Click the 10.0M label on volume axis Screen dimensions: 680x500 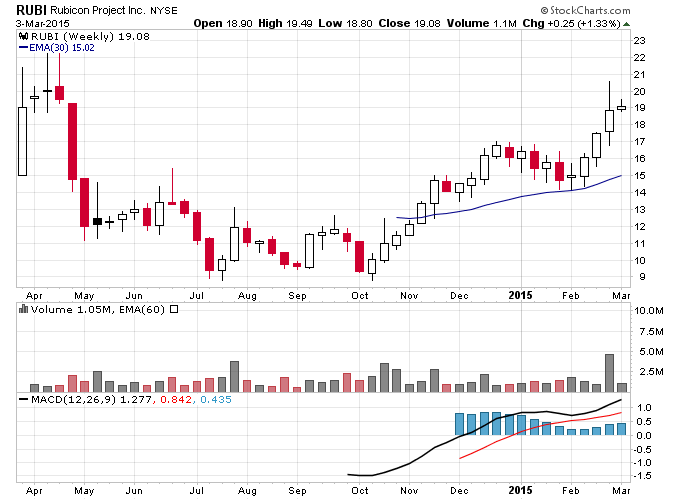649,310
